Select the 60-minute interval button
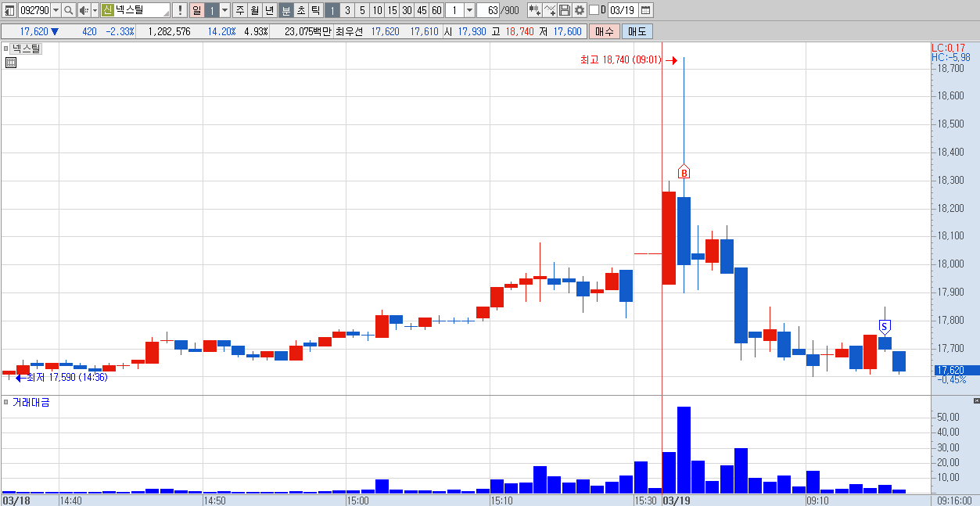 click(x=436, y=10)
